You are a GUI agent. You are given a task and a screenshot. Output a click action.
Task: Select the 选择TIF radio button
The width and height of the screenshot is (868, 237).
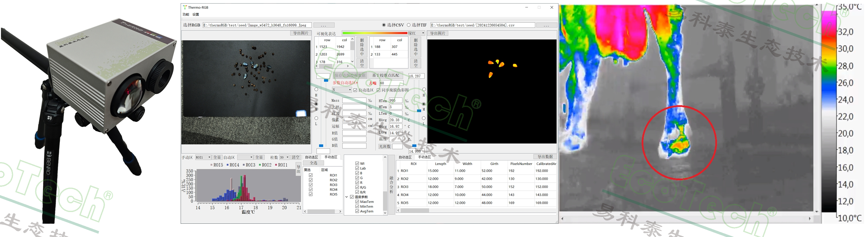click(x=409, y=25)
